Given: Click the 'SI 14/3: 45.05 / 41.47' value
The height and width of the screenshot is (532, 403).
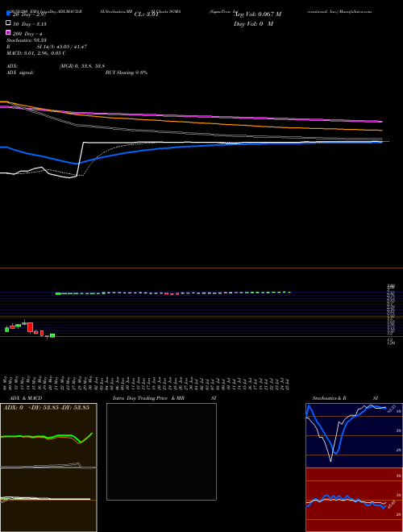Looking at the screenshot, I should point(62,47).
